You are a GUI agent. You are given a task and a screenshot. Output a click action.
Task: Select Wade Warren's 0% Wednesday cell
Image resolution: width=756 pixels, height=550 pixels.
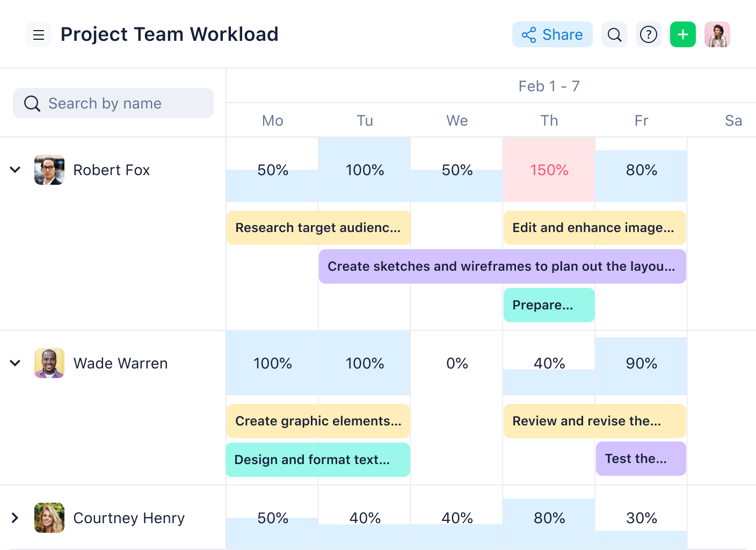(x=457, y=363)
